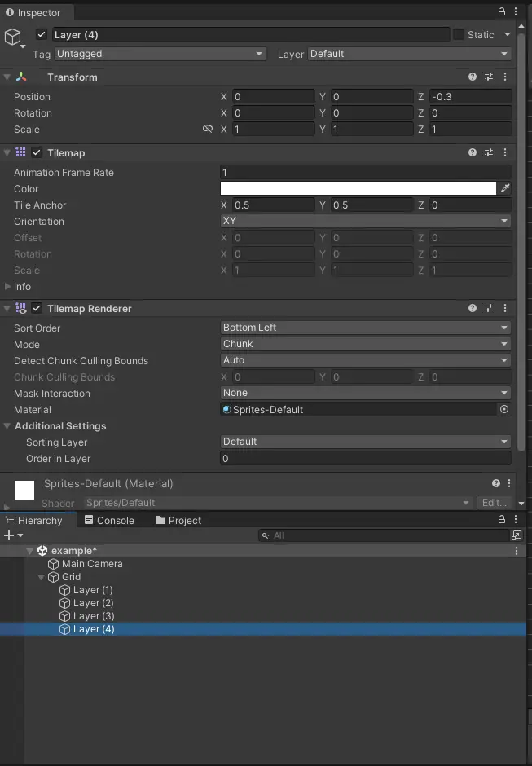The width and height of the screenshot is (532, 766).
Task: Select Layer (2) in the Hierarchy
Action: pyautogui.click(x=93, y=603)
